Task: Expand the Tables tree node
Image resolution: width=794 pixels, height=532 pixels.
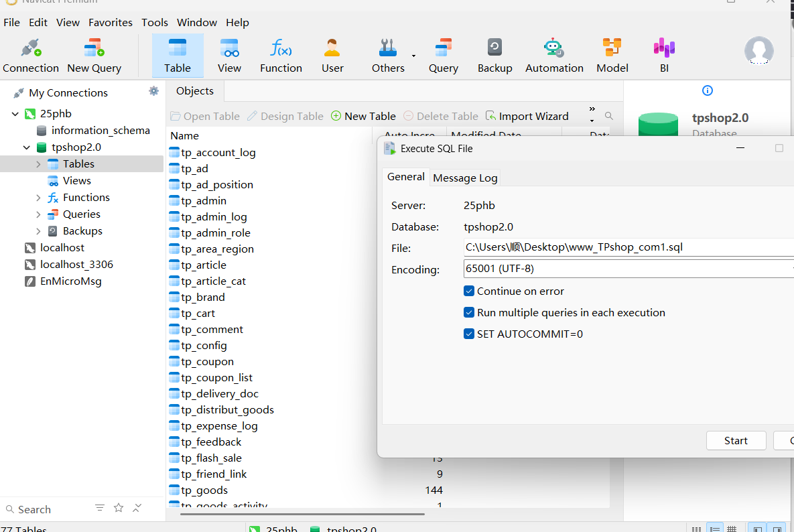Action: pos(38,164)
